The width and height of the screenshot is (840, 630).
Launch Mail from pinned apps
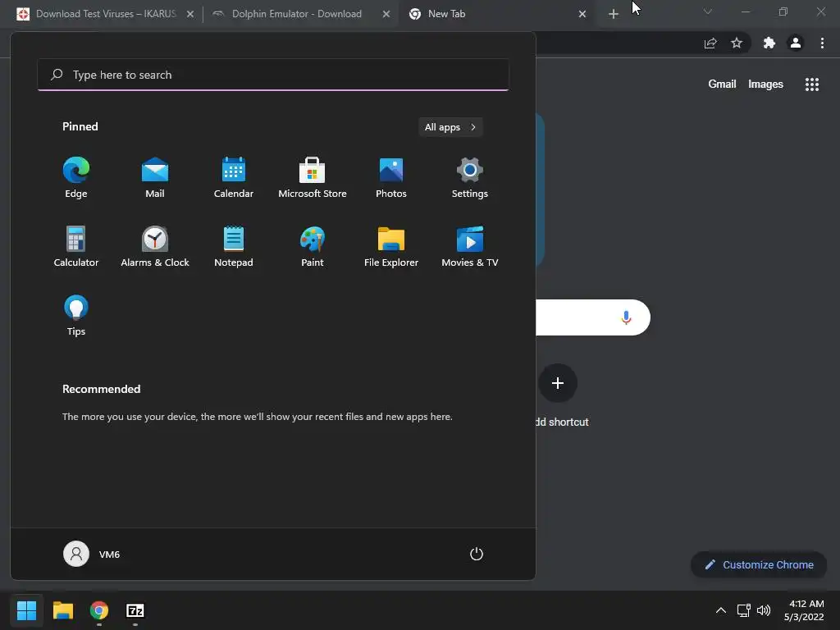(x=155, y=178)
